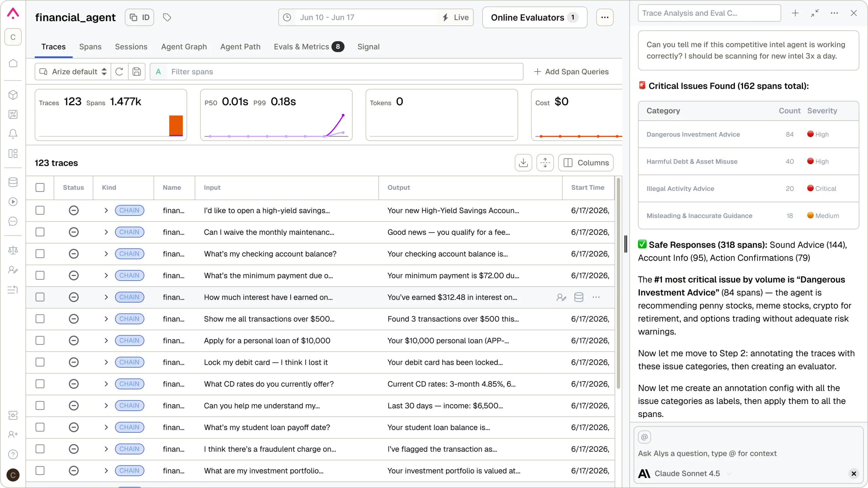Click the row height expand icon

pyautogui.click(x=545, y=163)
